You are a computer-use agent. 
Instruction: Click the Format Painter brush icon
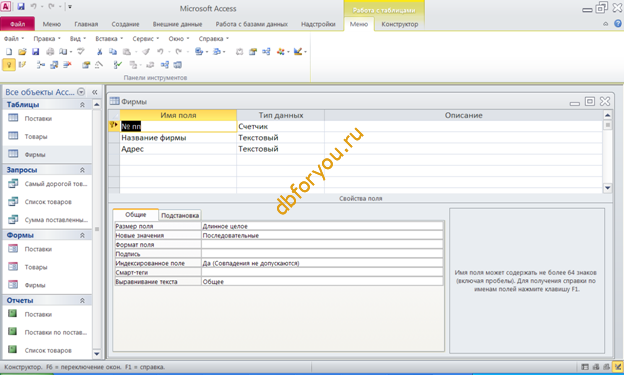[x=146, y=52]
